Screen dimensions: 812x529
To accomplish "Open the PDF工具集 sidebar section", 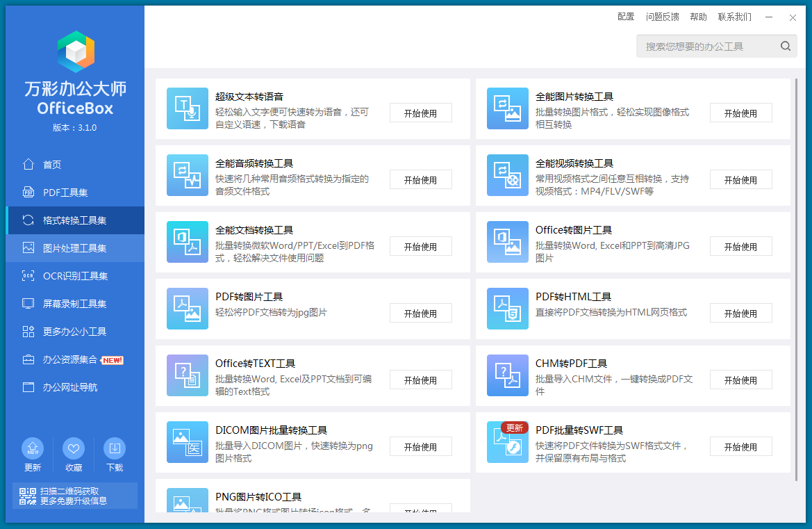I will pyautogui.click(x=65, y=193).
